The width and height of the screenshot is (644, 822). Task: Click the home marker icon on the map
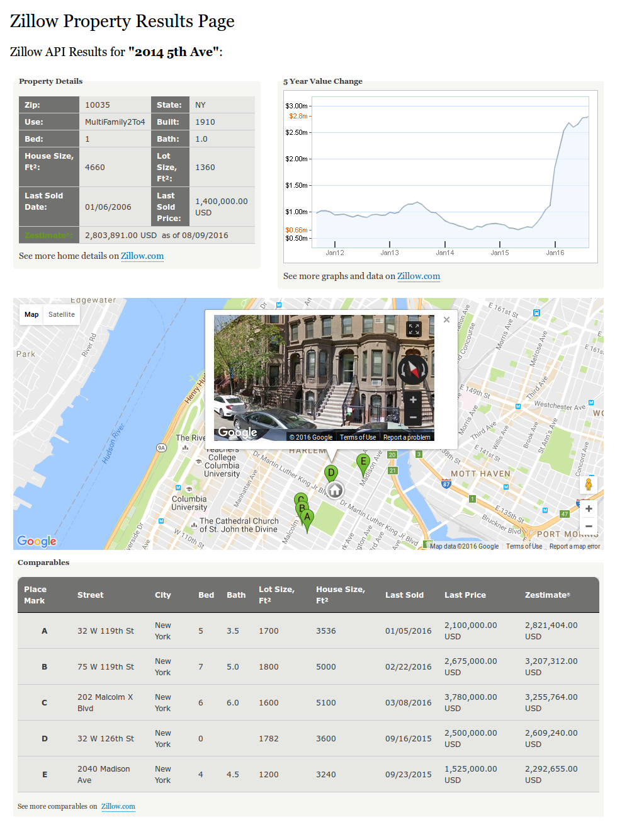click(335, 490)
